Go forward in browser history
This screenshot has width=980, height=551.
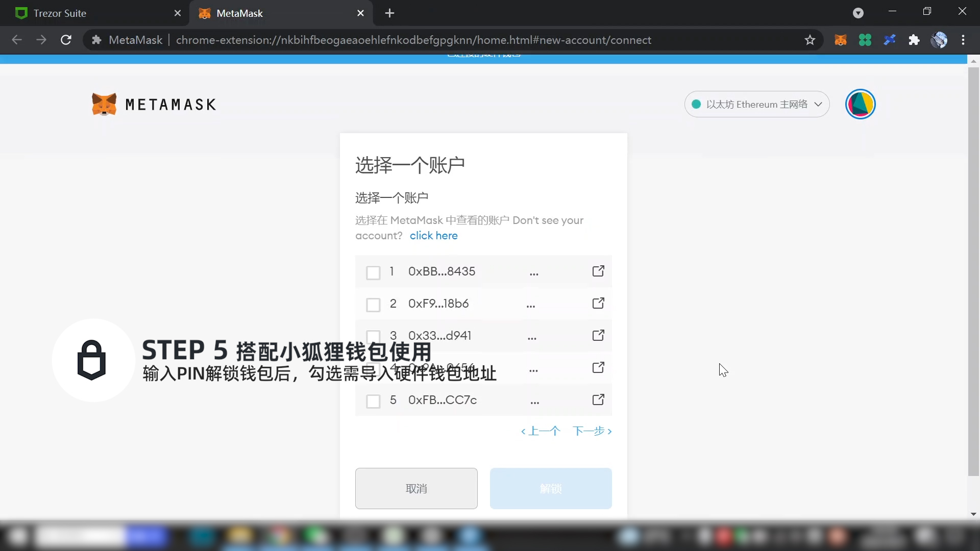(41, 40)
